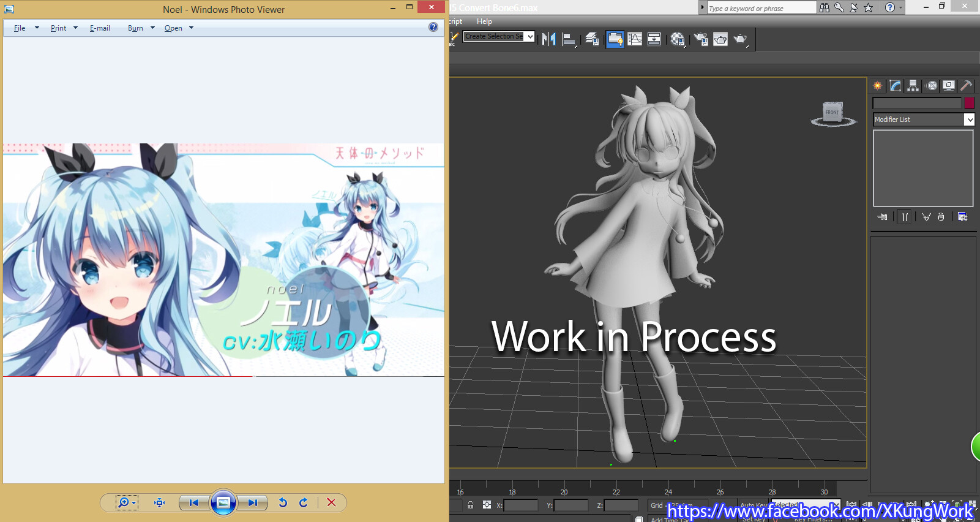The image size is (980, 522).
Task: Start the slide show in Photo Viewer
Action: (x=223, y=503)
